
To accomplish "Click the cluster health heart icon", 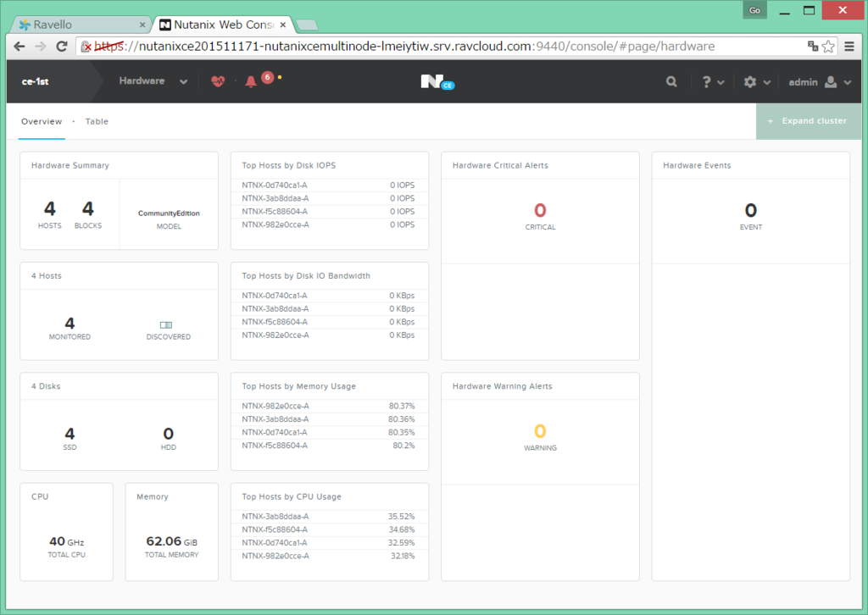I will (218, 81).
